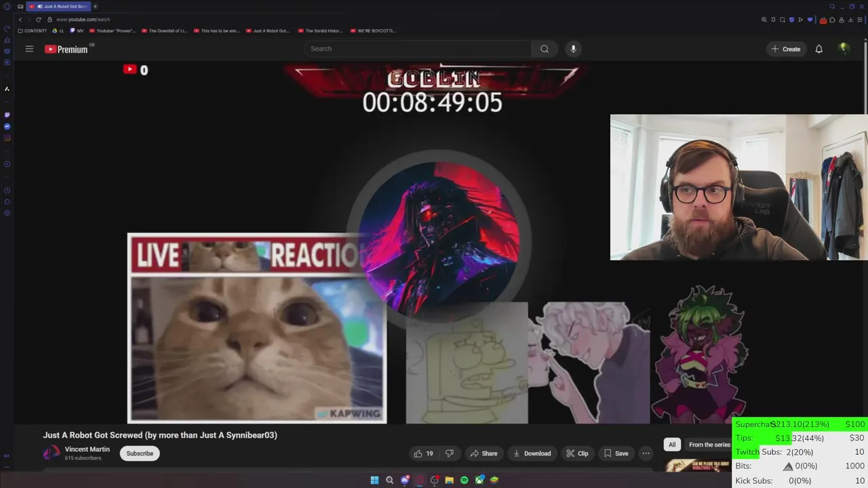
Task: Subscribe to Vincent Martin
Action: [x=140, y=453]
